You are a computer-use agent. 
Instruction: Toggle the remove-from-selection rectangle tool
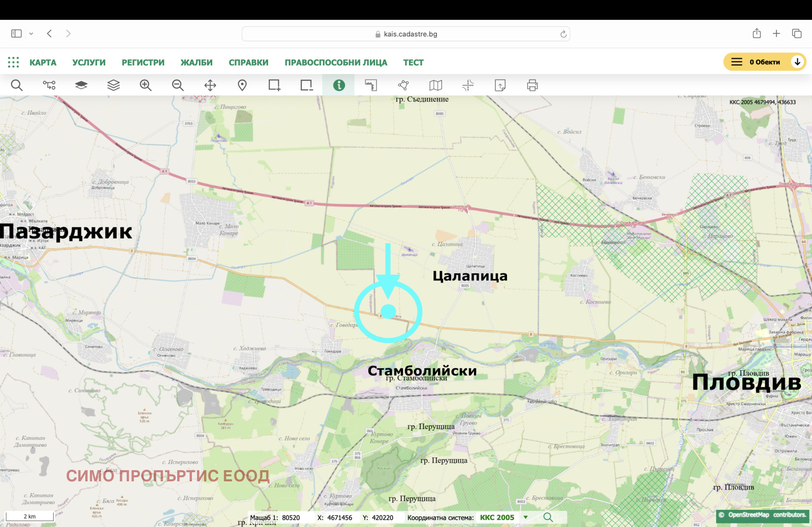click(306, 85)
